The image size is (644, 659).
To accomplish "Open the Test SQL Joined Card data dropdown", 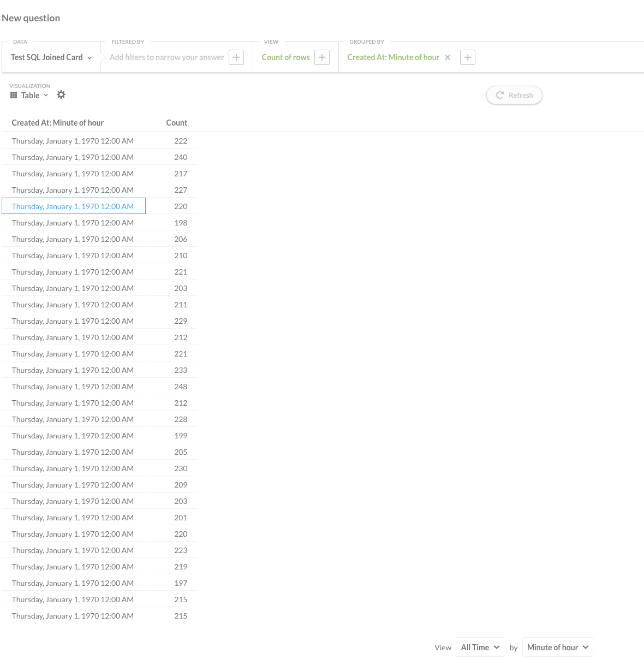I will [x=49, y=57].
